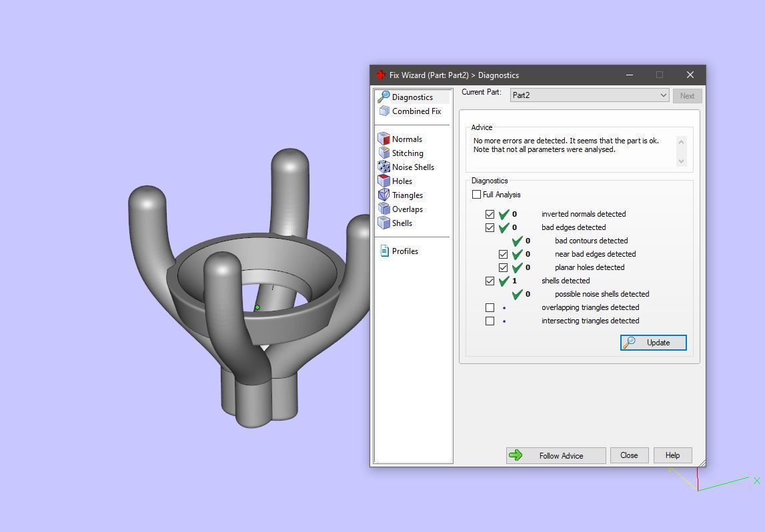The height and width of the screenshot is (532, 765).
Task: Switch to the Triangles page
Action: pos(408,195)
